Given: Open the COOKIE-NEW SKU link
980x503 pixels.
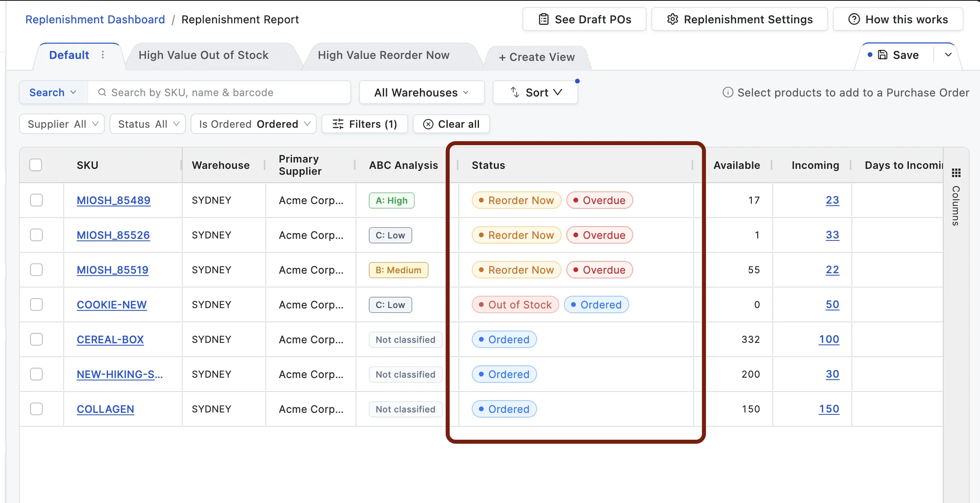Looking at the screenshot, I should pyautogui.click(x=111, y=305).
